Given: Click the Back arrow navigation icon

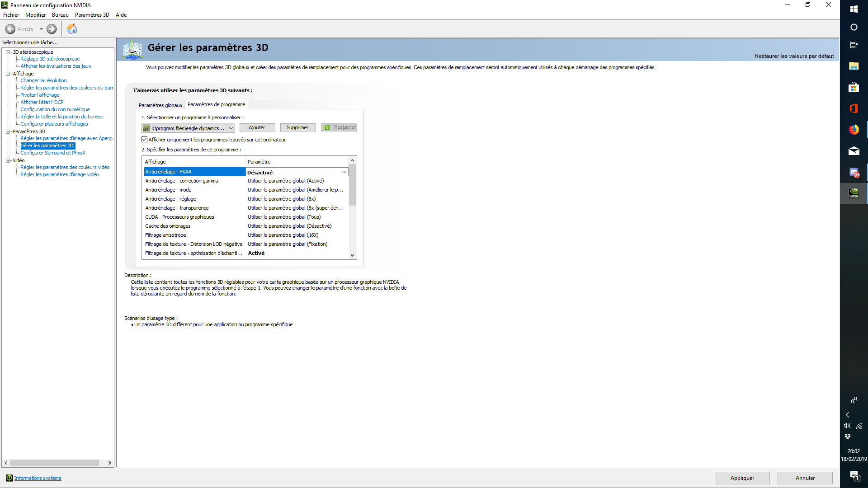Looking at the screenshot, I should click(x=10, y=29).
